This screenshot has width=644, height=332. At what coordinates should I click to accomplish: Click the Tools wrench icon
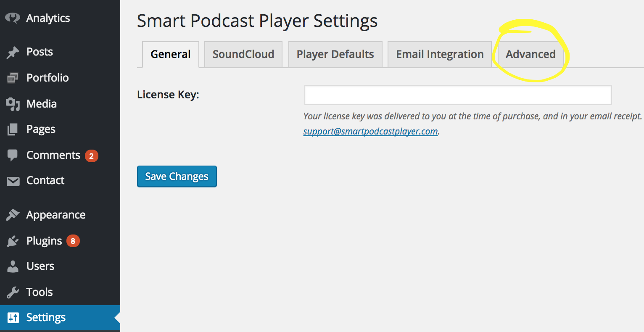(x=13, y=292)
